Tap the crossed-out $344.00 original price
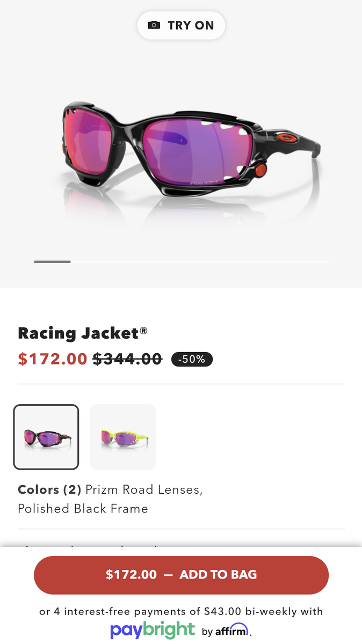362x644 pixels. coord(127,358)
